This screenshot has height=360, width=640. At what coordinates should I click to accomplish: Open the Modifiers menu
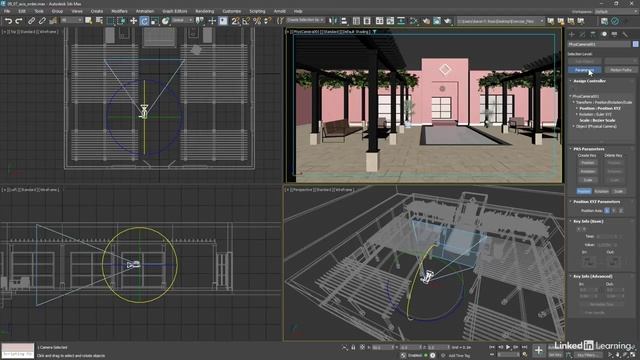point(120,11)
